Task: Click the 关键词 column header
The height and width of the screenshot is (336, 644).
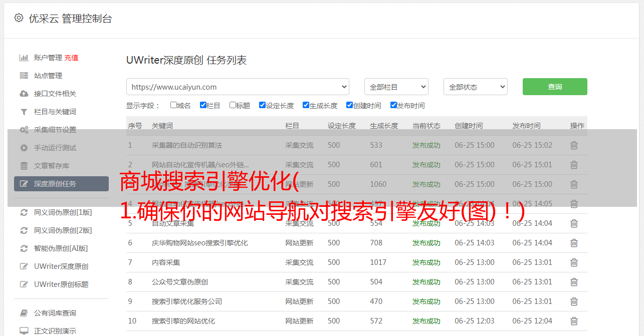Action: [x=162, y=126]
